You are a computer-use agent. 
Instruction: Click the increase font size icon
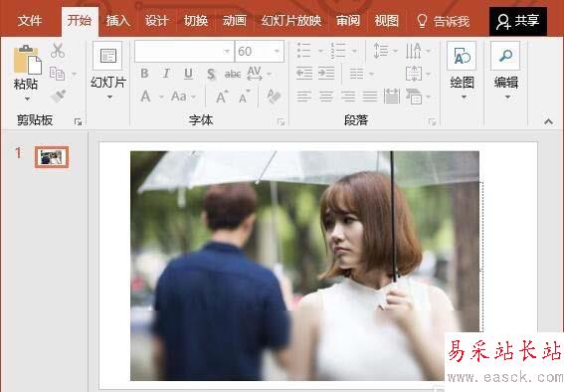[222, 97]
